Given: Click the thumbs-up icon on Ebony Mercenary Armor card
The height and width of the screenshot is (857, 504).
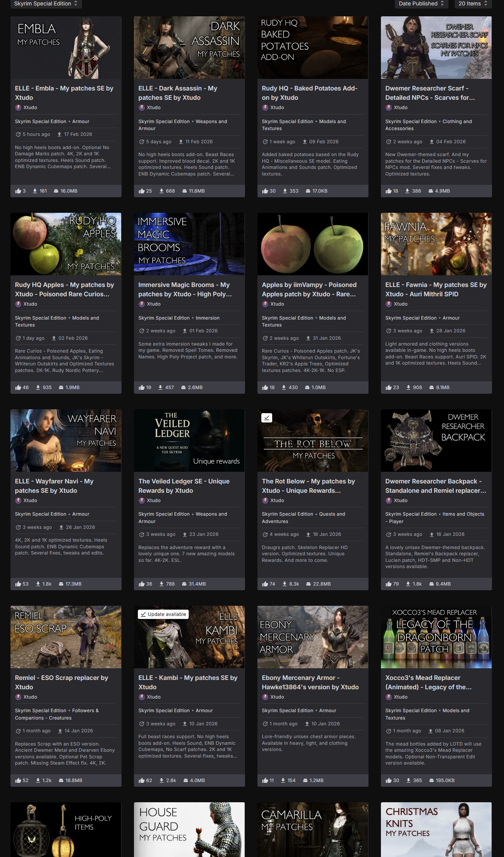Looking at the screenshot, I should tap(265, 781).
